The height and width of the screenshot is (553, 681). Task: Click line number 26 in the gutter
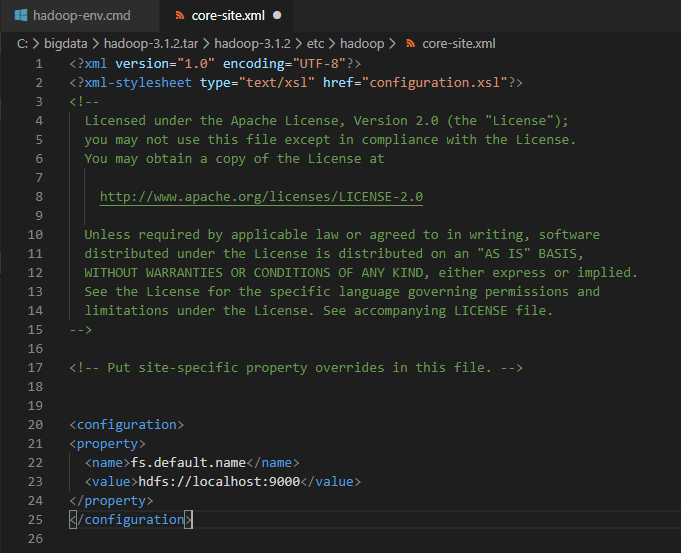point(35,539)
